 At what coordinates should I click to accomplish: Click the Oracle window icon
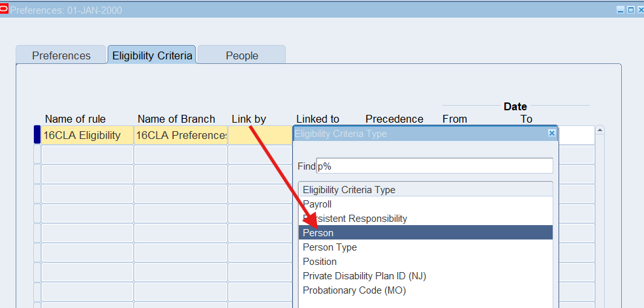tap(5, 10)
